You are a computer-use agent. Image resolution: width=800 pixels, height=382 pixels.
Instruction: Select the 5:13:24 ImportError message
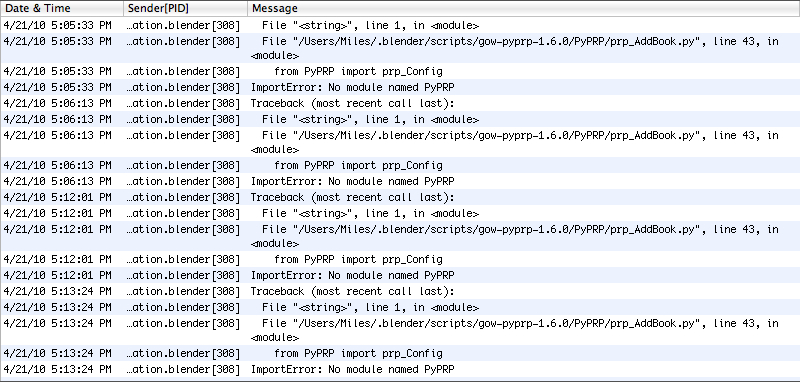tap(353, 369)
